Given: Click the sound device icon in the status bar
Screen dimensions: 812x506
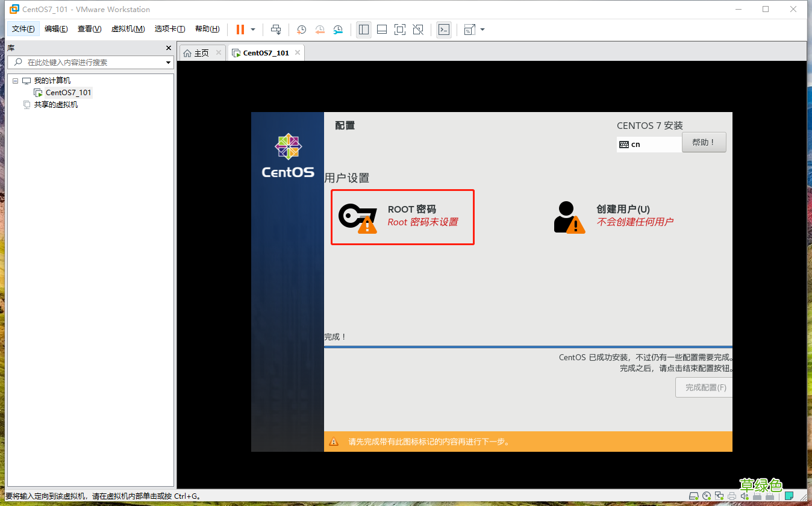Looking at the screenshot, I should (744, 496).
